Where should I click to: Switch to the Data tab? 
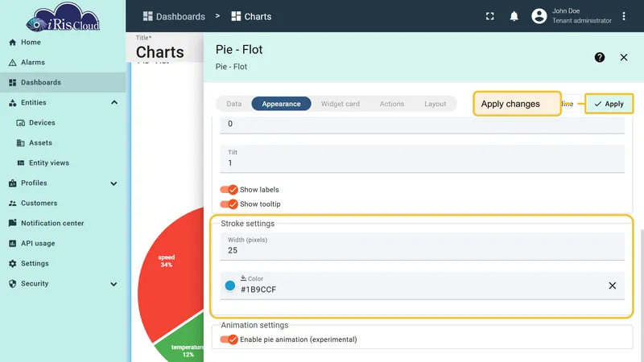(x=234, y=104)
